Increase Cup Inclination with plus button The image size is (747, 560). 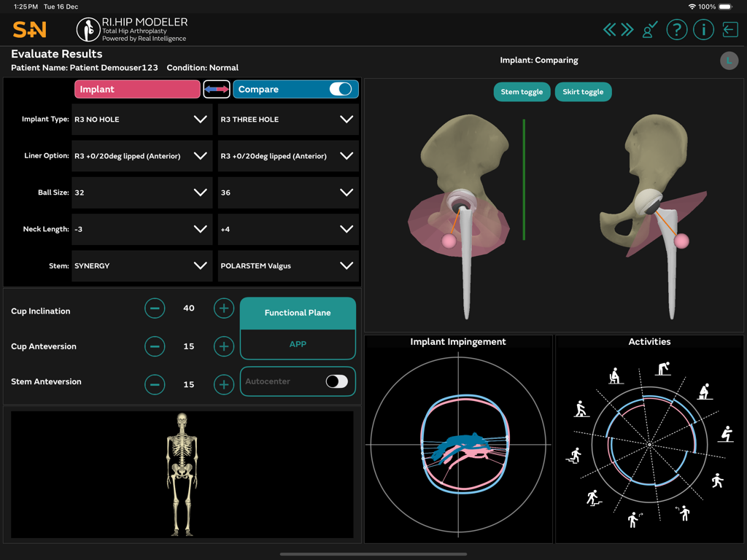tap(224, 308)
